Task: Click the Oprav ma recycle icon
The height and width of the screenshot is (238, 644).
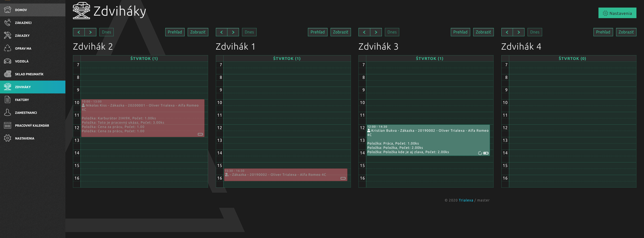Action: tap(8, 48)
